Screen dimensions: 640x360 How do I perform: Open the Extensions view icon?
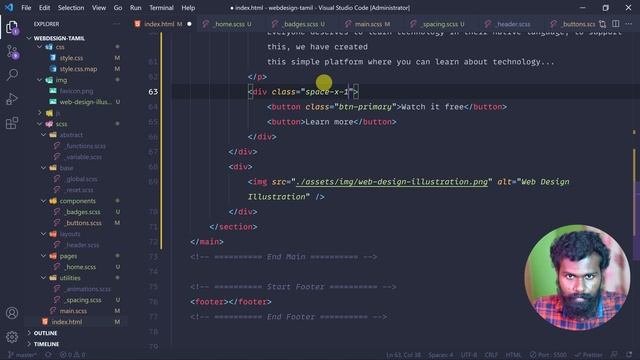[12, 122]
